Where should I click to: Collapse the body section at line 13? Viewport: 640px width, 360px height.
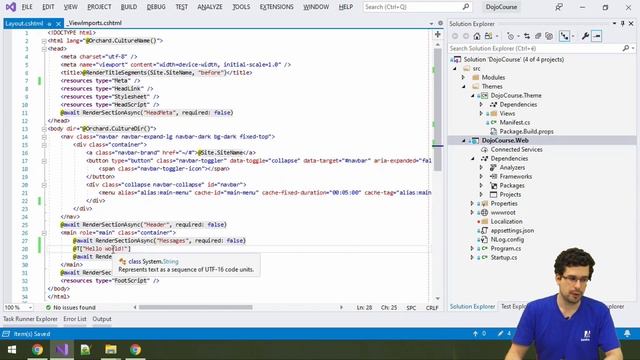tap(44, 129)
